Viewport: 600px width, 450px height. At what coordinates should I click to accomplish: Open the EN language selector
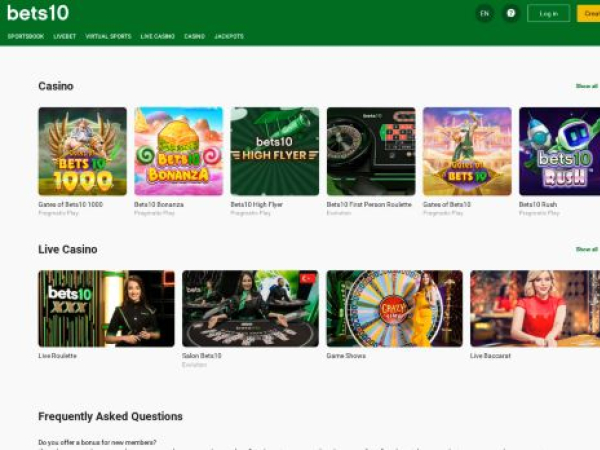[484, 13]
